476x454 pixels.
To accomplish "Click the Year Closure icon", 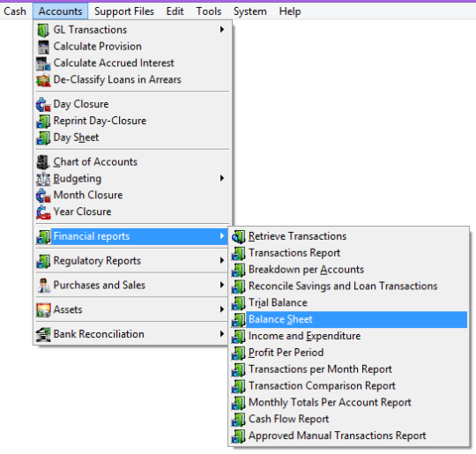I will [x=43, y=212].
